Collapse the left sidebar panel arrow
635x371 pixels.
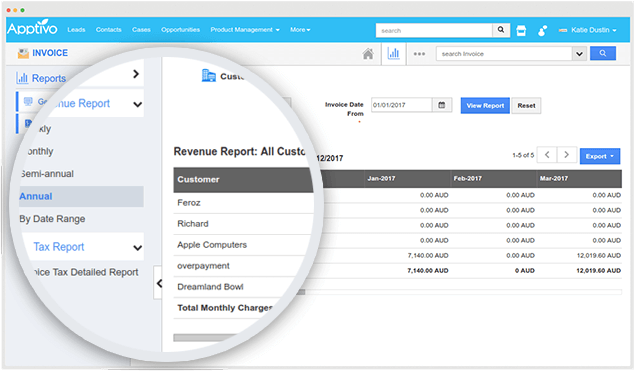159,283
